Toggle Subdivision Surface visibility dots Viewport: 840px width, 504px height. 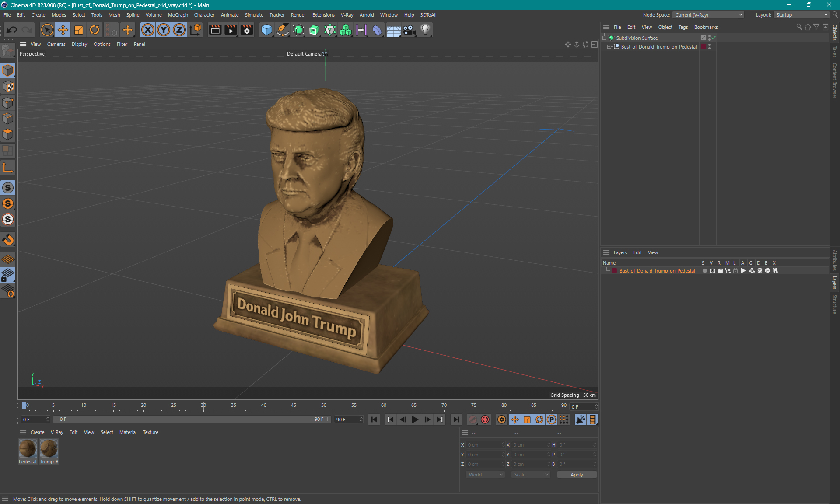709,38
